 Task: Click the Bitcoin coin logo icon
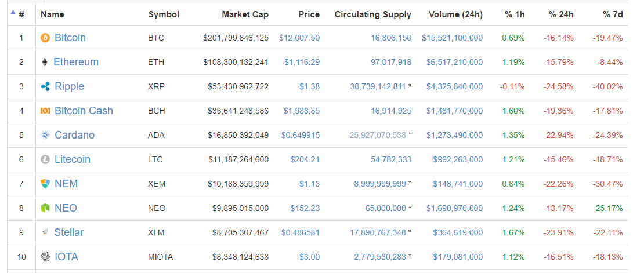click(45, 38)
